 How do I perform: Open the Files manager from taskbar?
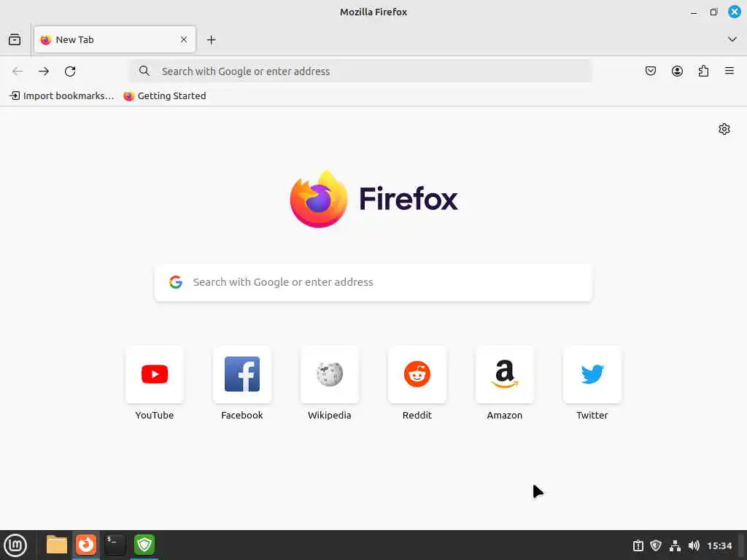click(x=57, y=545)
